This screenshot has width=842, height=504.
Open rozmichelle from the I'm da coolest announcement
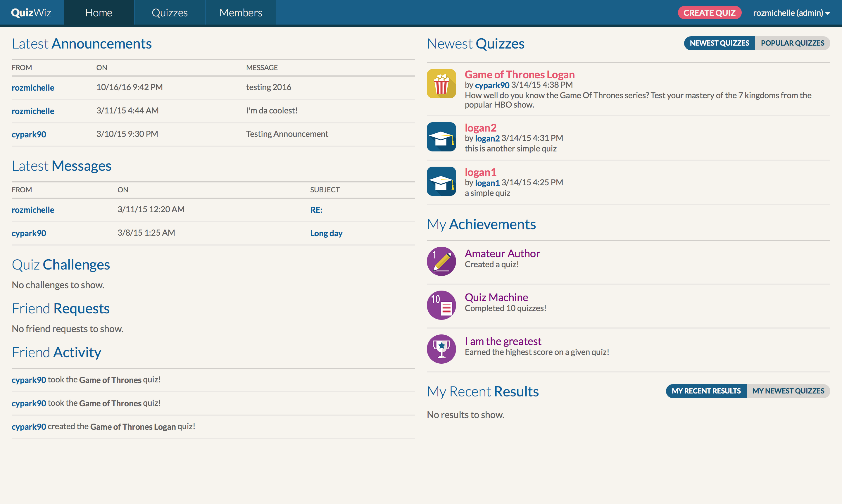click(33, 111)
